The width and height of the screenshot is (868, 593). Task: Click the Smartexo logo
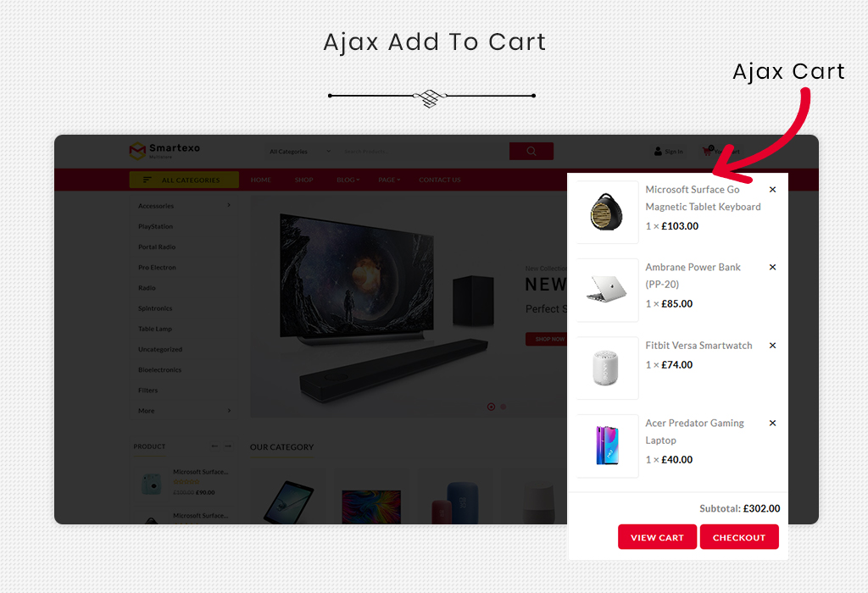click(164, 151)
